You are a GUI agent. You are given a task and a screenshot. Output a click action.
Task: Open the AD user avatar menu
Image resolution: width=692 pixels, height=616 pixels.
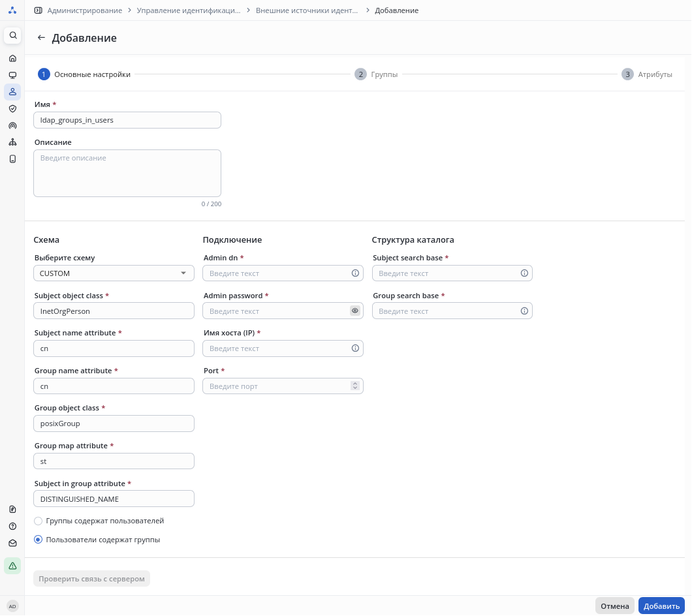[x=12, y=606]
